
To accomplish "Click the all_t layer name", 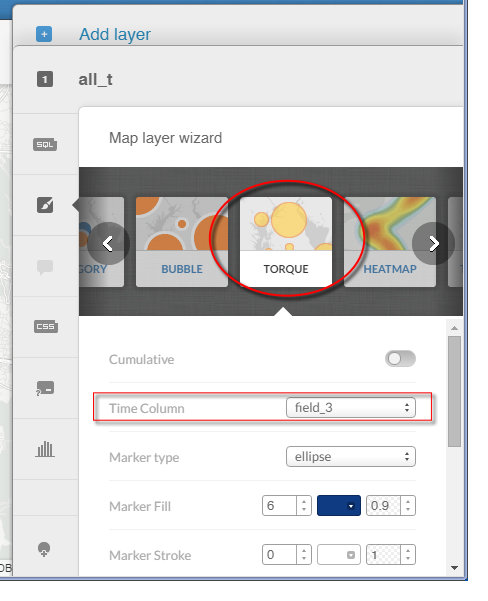I will (x=95, y=80).
